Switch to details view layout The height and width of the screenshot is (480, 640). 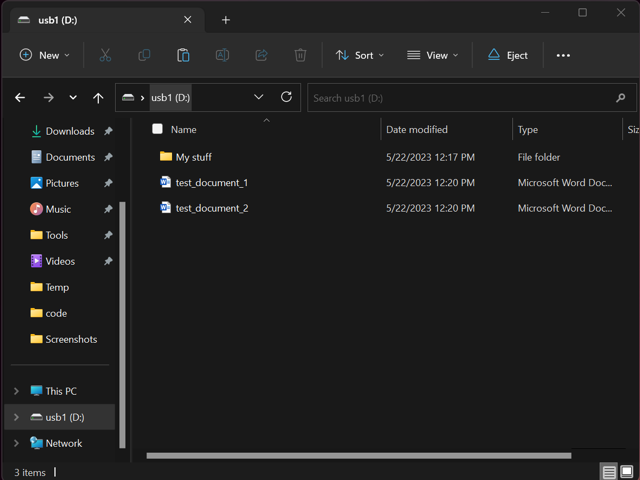coord(608,472)
